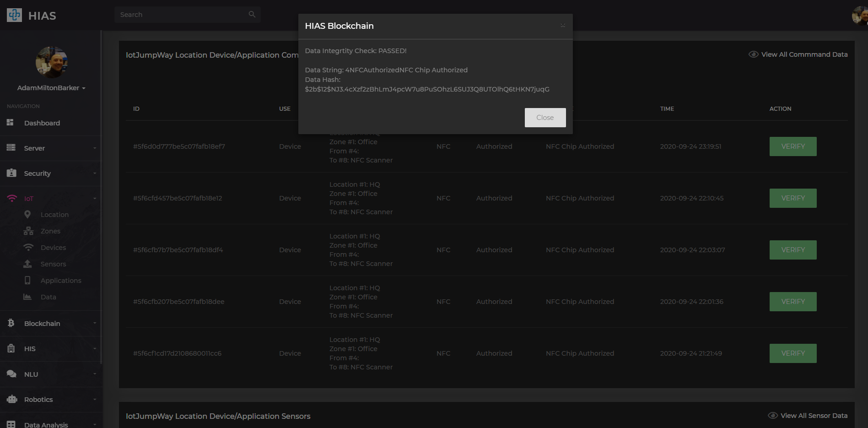Expand the Data Analysis menu arrow
Viewport: 868px width, 428px height.
click(x=95, y=425)
